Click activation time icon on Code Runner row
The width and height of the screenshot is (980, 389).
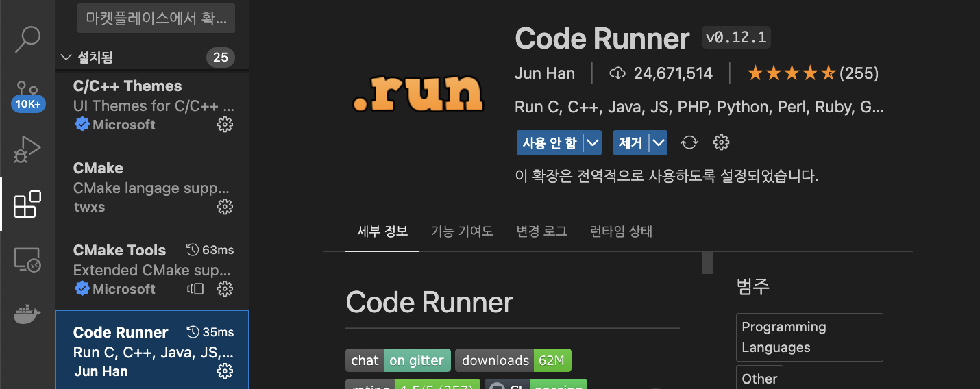pos(193,332)
